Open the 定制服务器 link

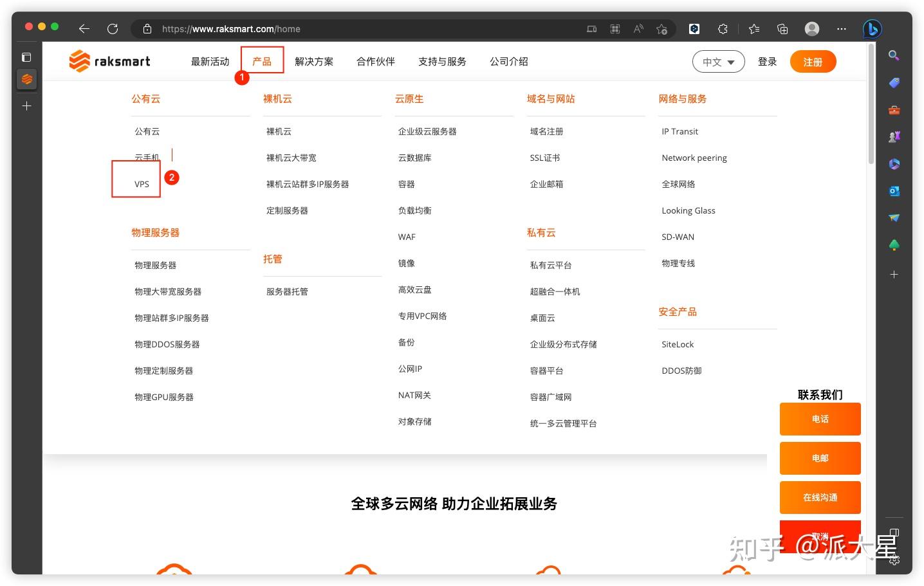click(287, 210)
